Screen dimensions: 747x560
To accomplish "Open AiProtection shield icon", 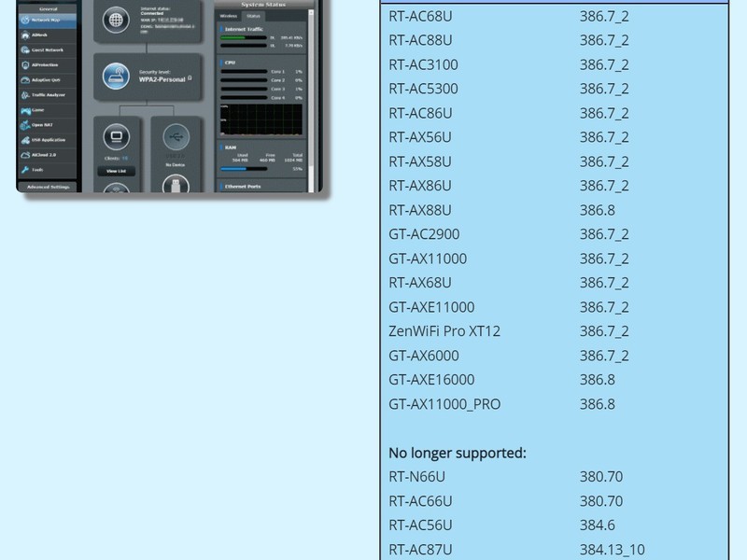I will click(x=25, y=64).
